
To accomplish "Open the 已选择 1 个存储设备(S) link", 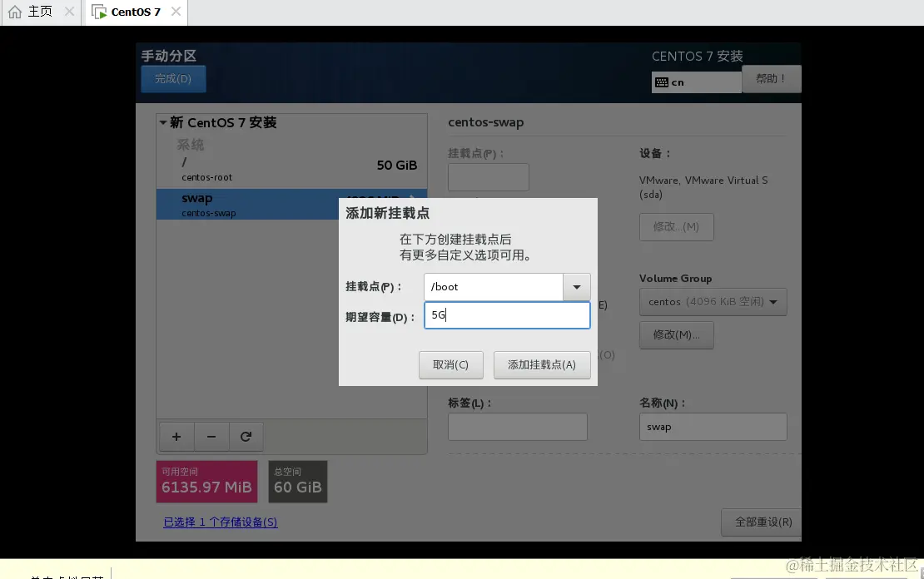I will pyautogui.click(x=221, y=522).
